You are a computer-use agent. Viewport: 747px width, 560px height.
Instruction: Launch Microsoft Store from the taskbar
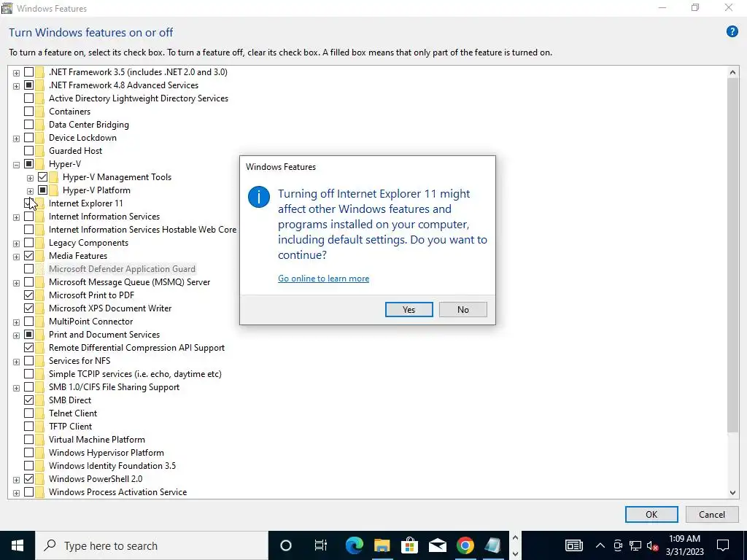click(409, 545)
